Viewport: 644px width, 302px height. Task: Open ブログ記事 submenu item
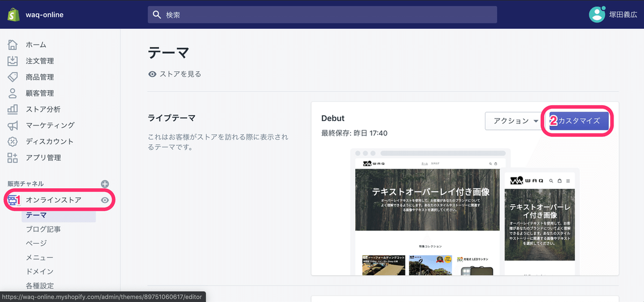[43, 229]
